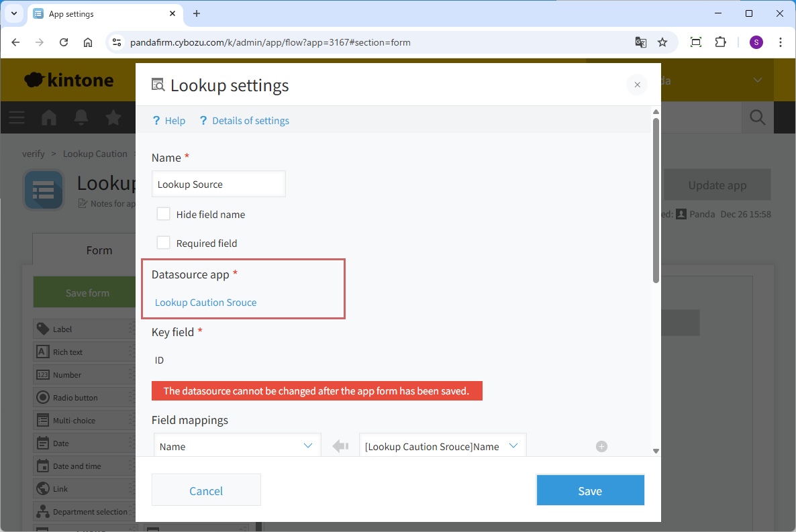Open the hamburger menu icon

point(17,118)
